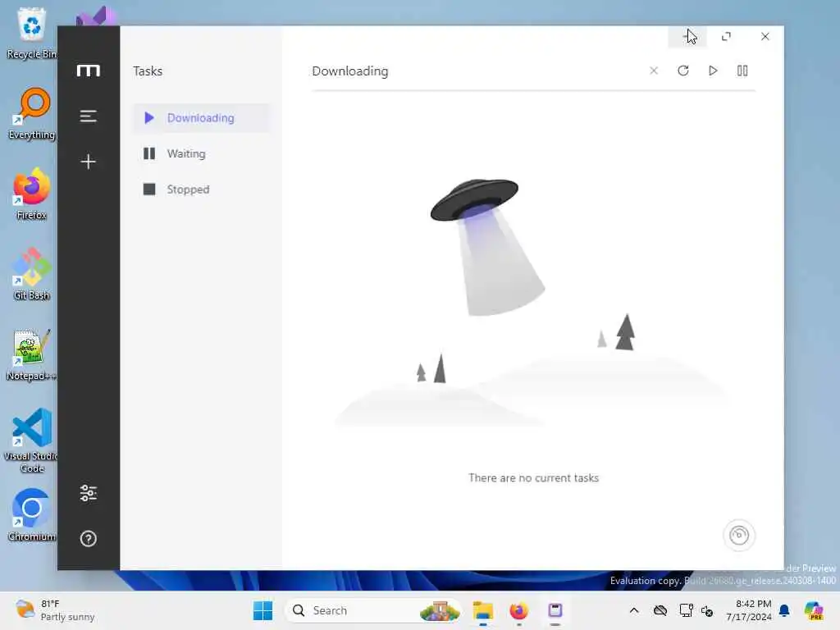Show Stopped tasks list
The width and height of the screenshot is (840, 630).
202,189
